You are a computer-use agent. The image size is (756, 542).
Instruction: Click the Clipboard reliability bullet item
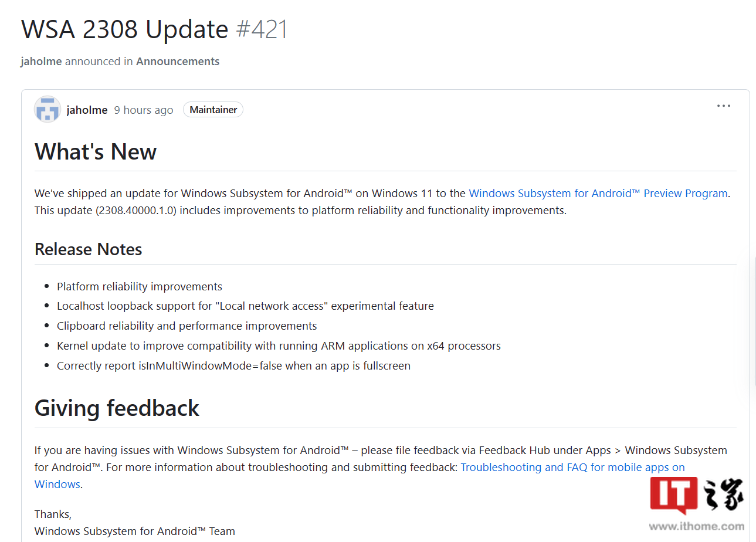[187, 326]
